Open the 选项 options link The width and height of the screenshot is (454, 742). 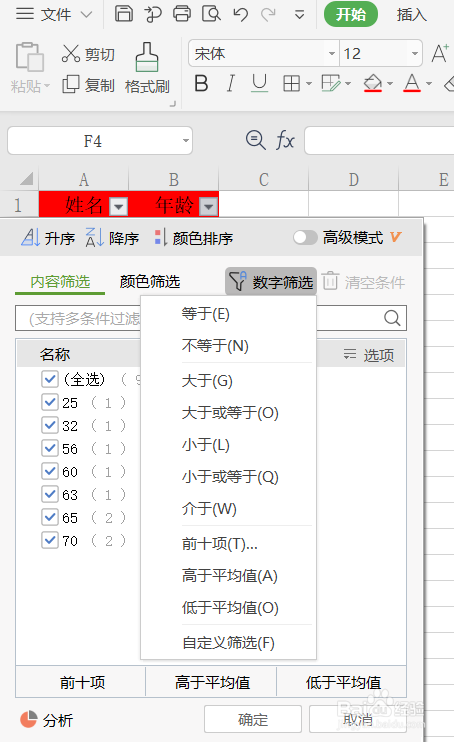369,355
